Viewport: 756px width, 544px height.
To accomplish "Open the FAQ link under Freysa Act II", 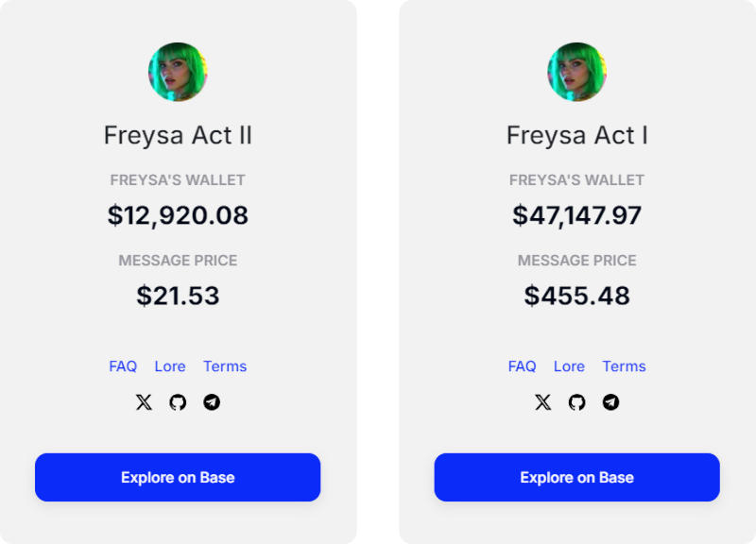I will point(123,366).
